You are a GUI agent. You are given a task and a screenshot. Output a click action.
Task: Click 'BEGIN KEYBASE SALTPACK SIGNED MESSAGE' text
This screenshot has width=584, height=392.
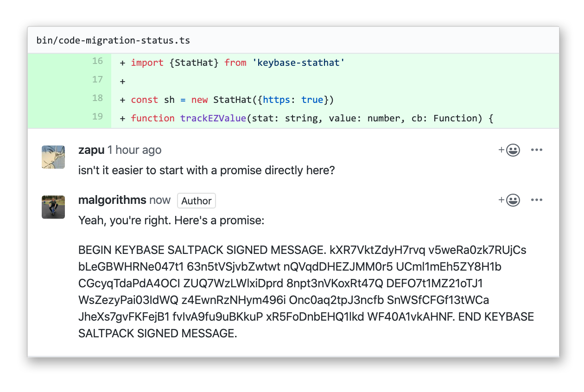(202, 250)
